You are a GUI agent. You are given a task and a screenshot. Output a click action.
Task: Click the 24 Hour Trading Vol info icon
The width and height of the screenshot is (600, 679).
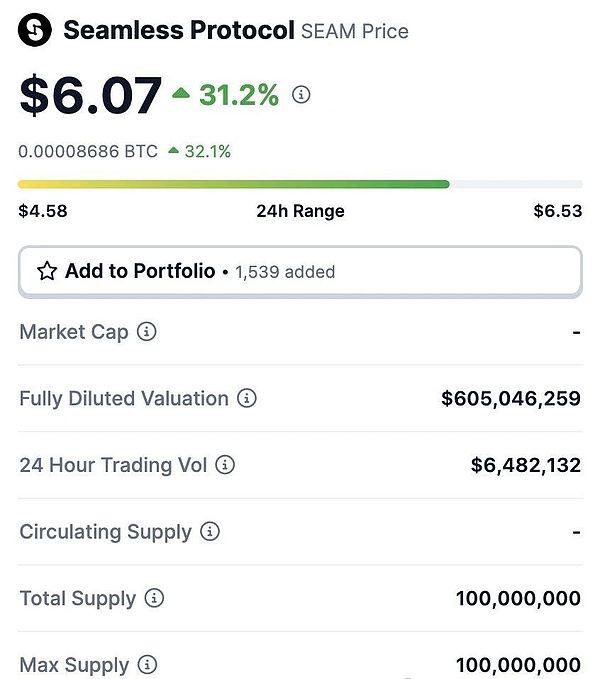[225, 465]
